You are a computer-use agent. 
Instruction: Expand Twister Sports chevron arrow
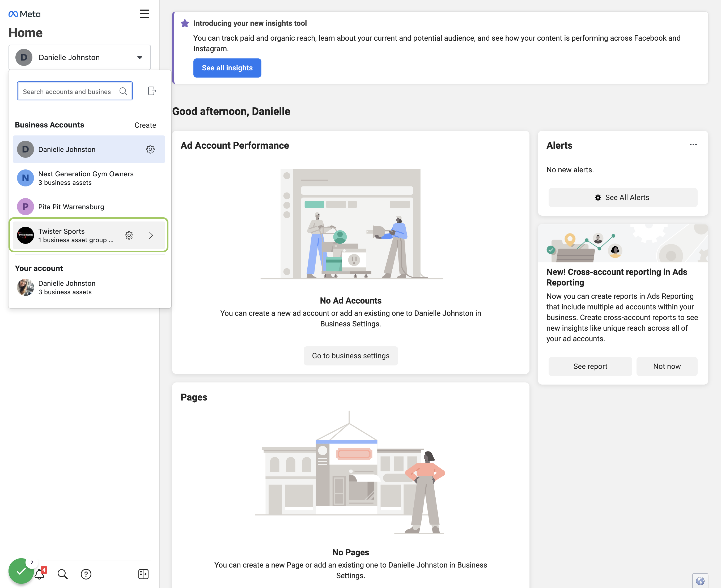click(x=151, y=235)
